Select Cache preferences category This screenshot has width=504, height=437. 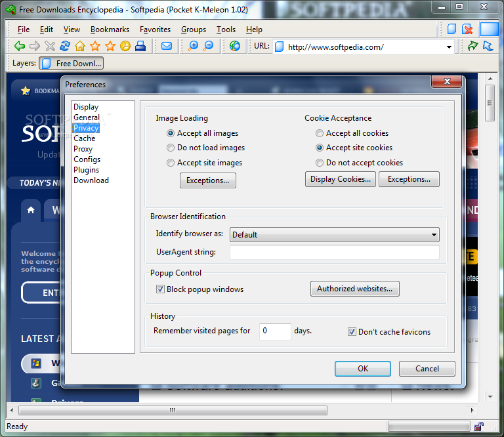[84, 138]
